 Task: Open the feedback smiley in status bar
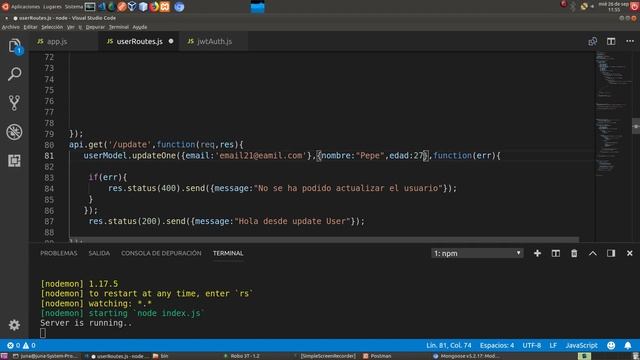pyautogui.click(x=611, y=345)
